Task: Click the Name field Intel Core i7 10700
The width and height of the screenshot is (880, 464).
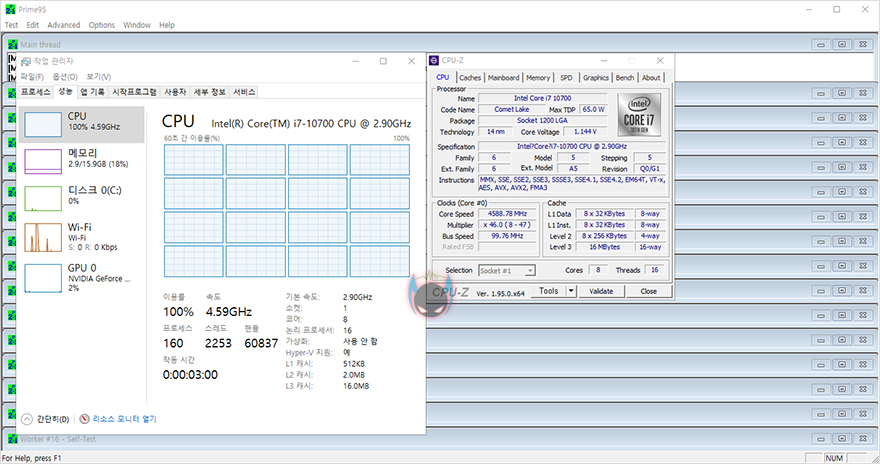Action: (543, 98)
